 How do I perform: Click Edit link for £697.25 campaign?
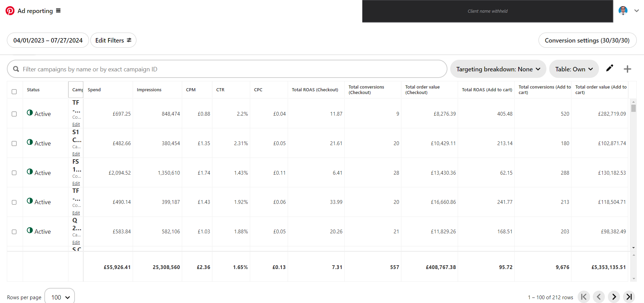pyautogui.click(x=76, y=124)
